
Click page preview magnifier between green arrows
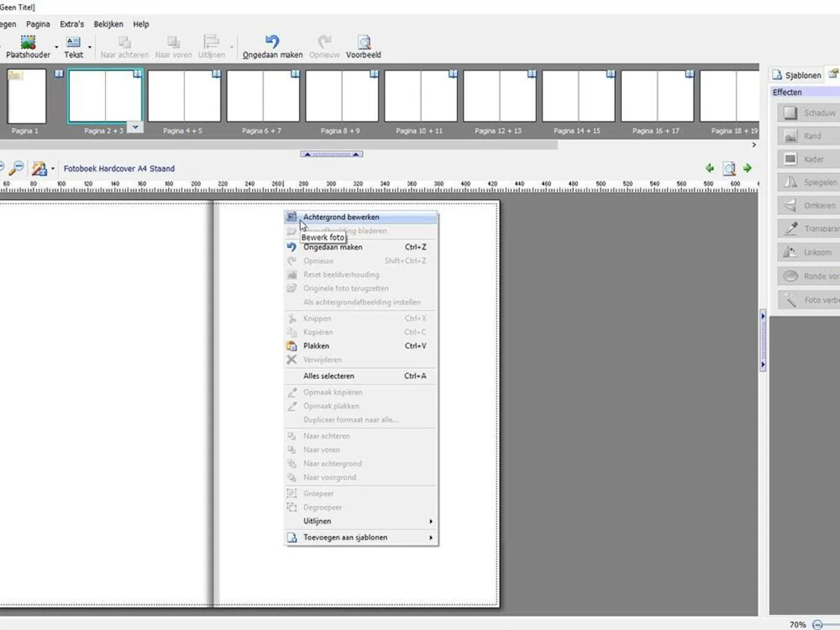pos(729,168)
